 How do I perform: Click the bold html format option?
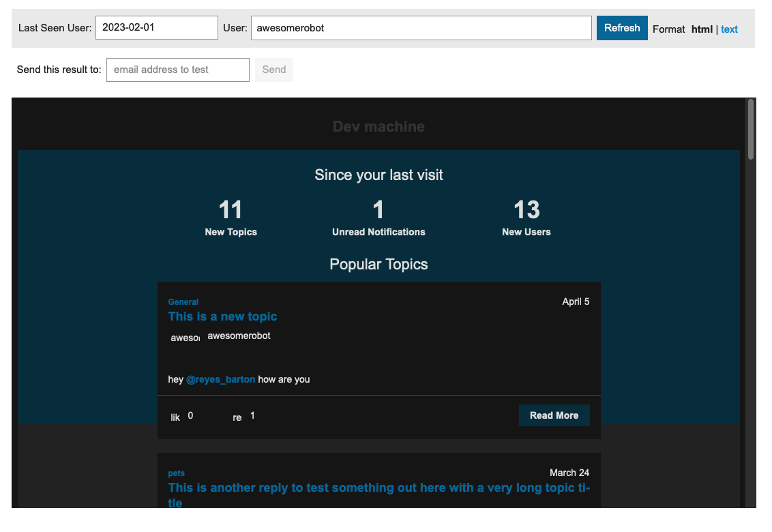pos(702,29)
